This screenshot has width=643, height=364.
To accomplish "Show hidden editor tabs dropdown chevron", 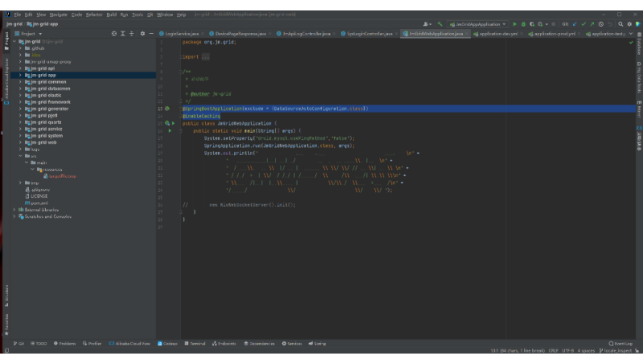I will click(631, 34).
